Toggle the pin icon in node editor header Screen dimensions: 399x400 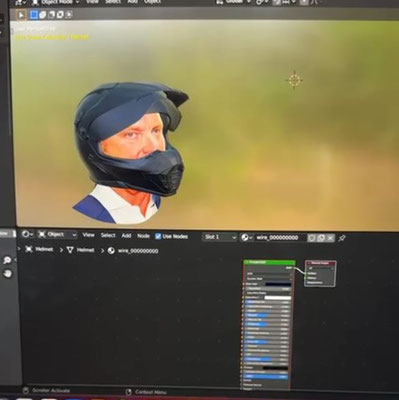click(342, 238)
